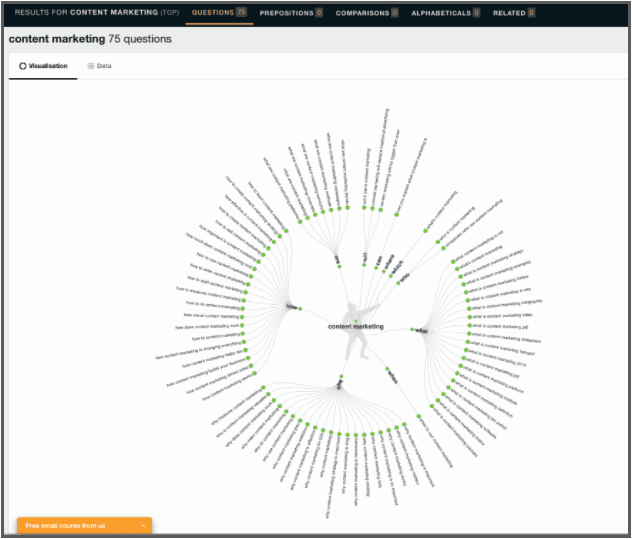Select the 'are' branch node
632x539 pixels.
[337, 259]
